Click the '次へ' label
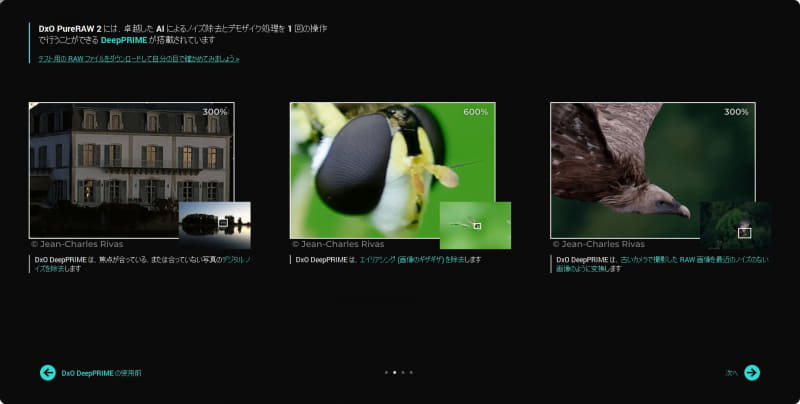 point(731,373)
